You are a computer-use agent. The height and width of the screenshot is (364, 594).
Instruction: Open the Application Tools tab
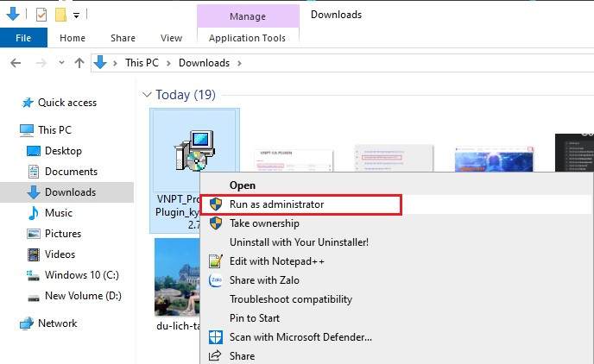tap(248, 38)
